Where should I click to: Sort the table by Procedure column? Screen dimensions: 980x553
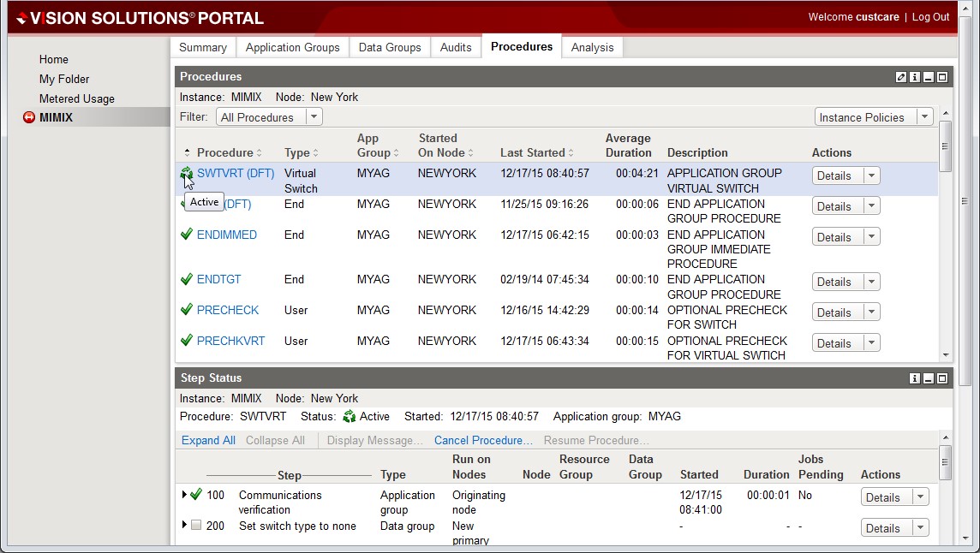225,153
